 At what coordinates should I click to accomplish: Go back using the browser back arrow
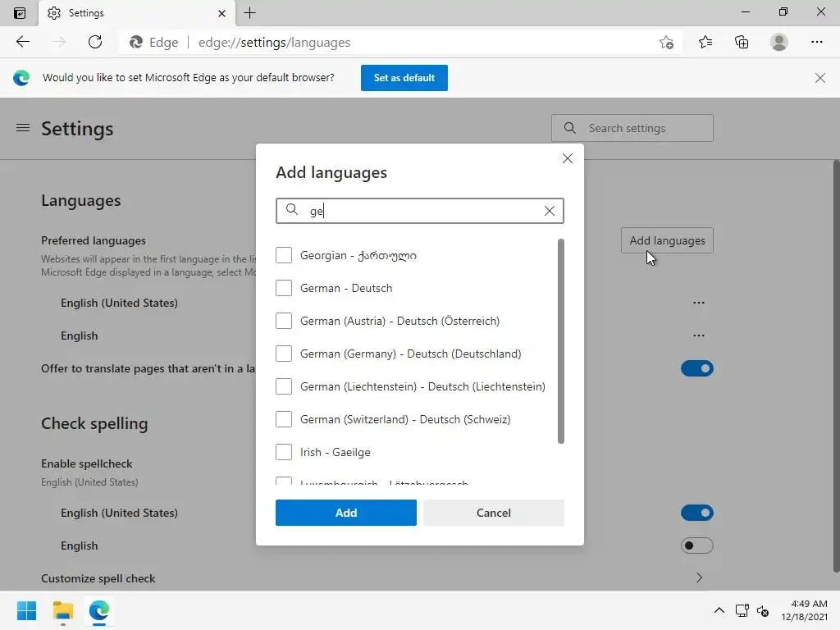(x=22, y=42)
